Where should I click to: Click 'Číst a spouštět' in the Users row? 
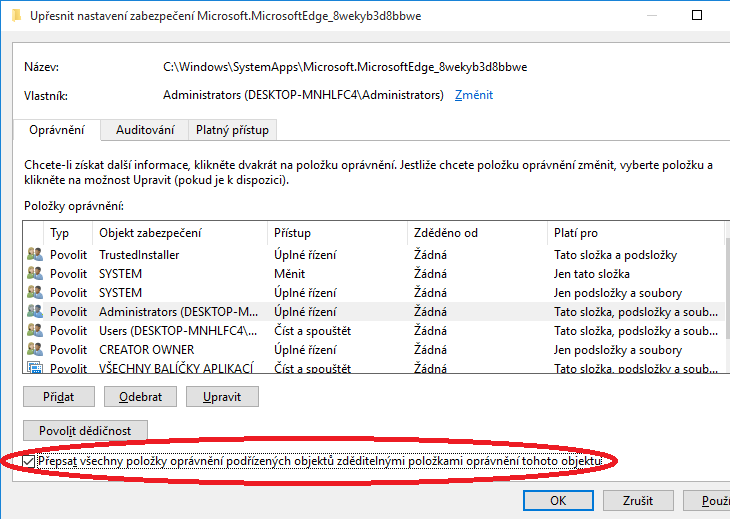[x=312, y=331]
